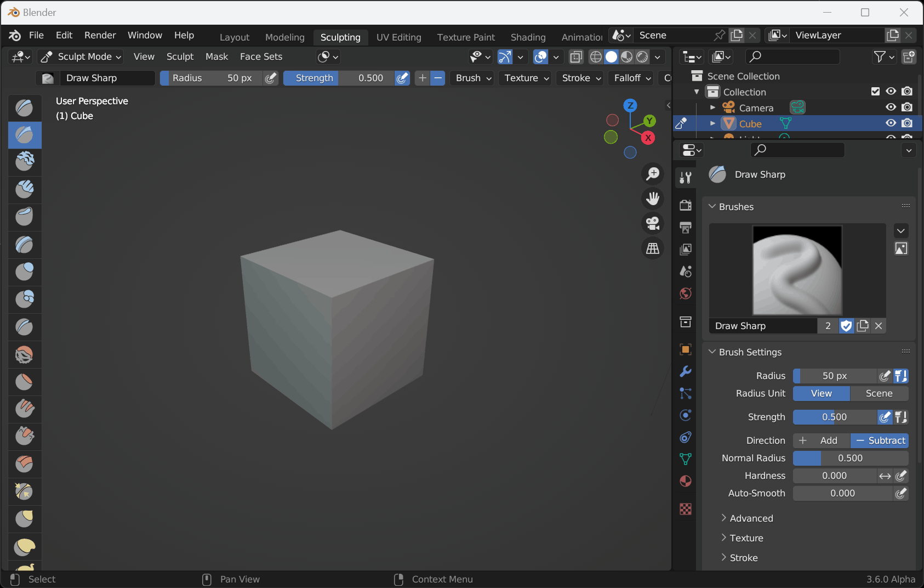Click the Texture popover button
This screenshot has height=588, width=924.
pos(526,78)
